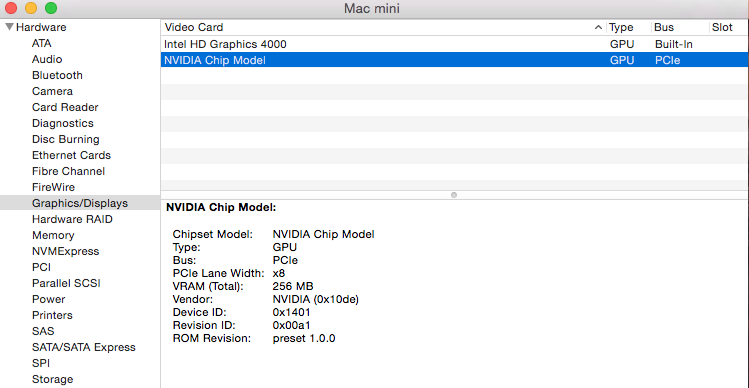Open Card Reader section

click(65, 107)
